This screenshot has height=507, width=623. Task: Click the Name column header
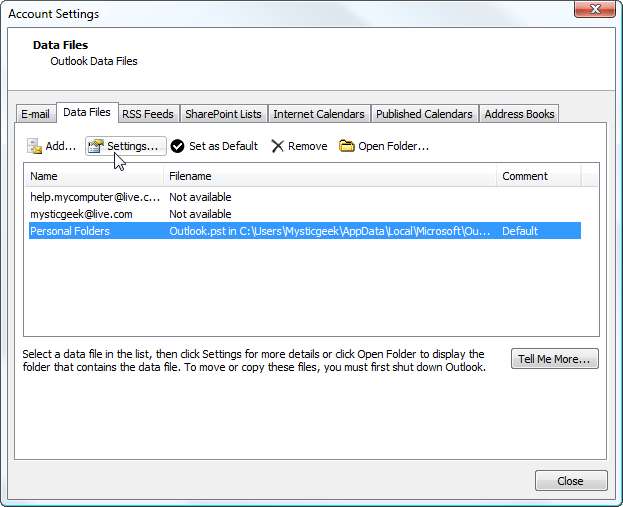tap(94, 176)
